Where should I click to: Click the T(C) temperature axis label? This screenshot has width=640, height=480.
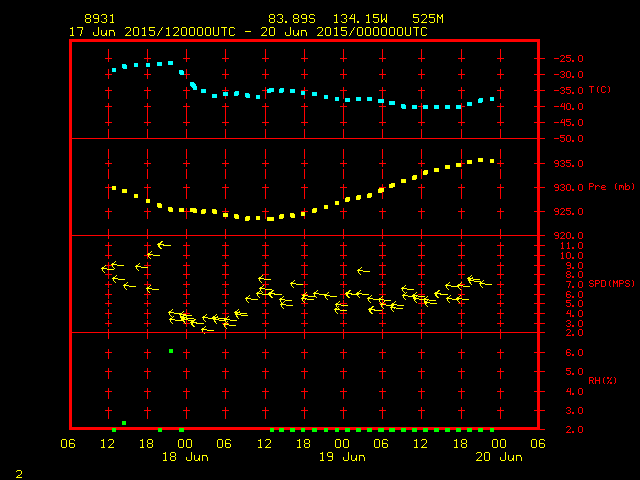click(600, 90)
